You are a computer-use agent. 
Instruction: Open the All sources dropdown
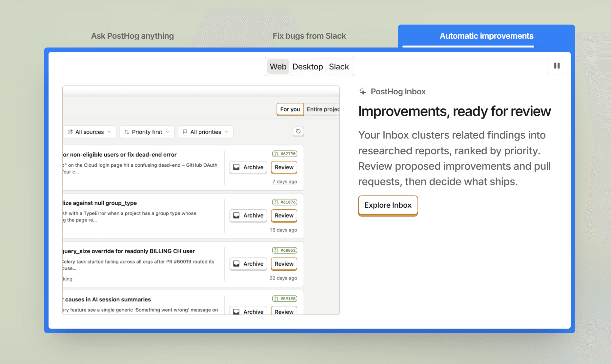click(x=90, y=132)
